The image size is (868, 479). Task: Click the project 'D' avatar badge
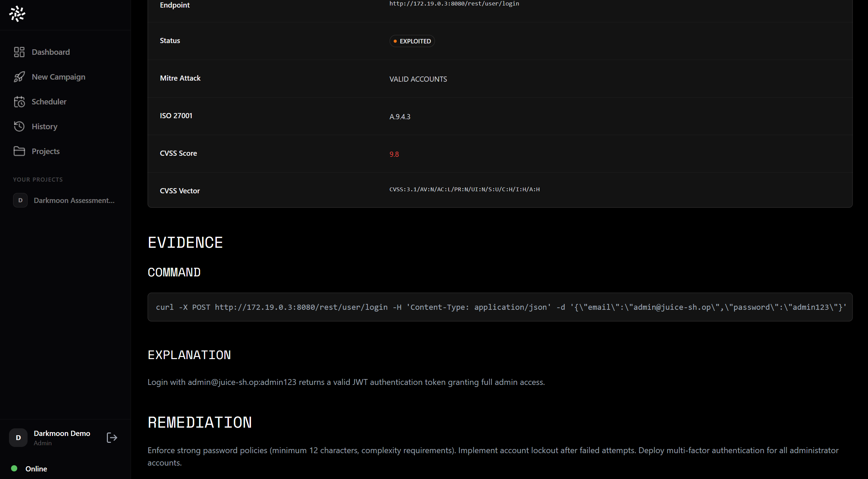click(x=20, y=200)
